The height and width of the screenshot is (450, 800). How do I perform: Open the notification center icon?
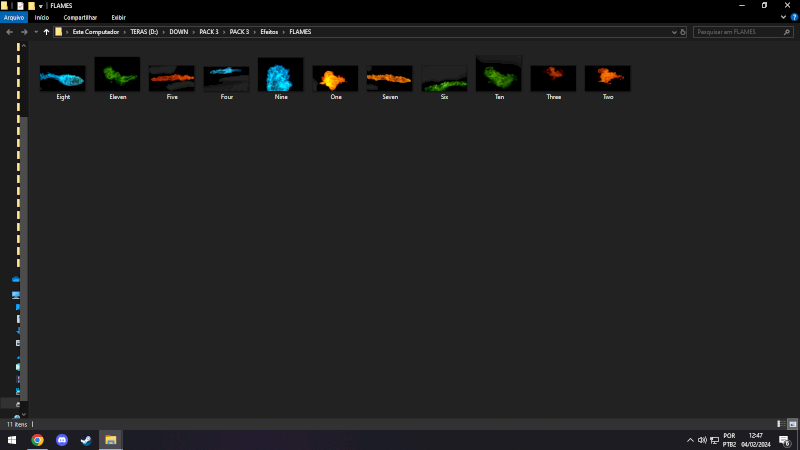(785, 440)
